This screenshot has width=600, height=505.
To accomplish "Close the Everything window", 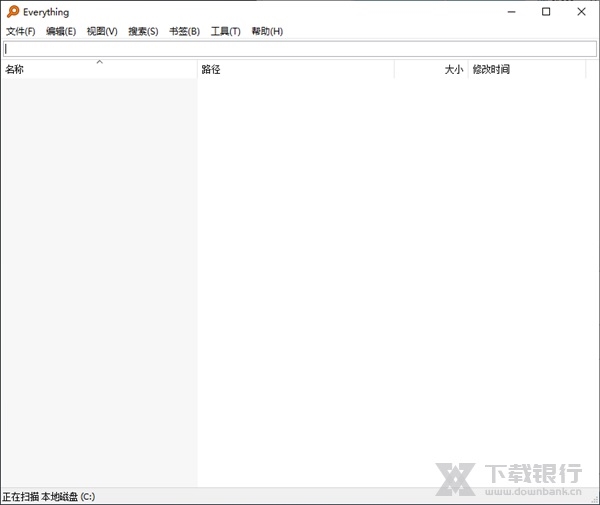I will (581, 12).
